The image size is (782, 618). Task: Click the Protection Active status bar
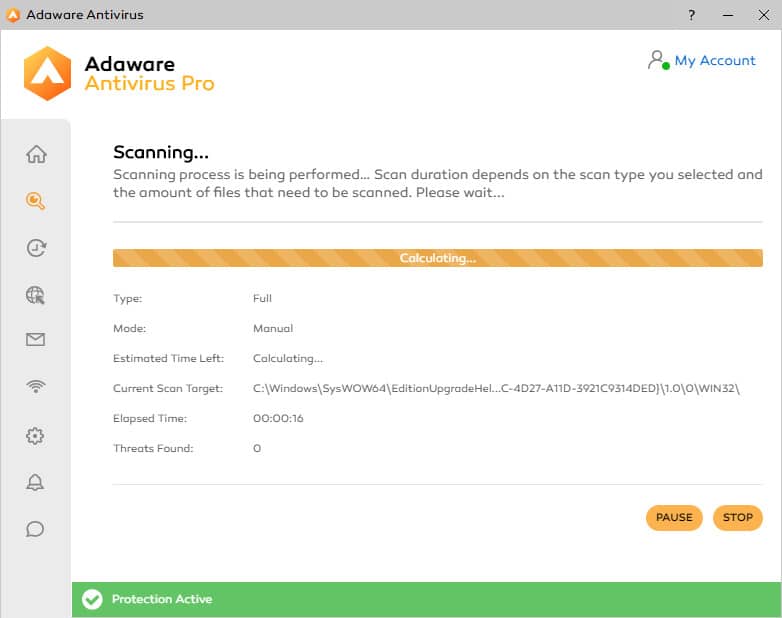tap(426, 599)
